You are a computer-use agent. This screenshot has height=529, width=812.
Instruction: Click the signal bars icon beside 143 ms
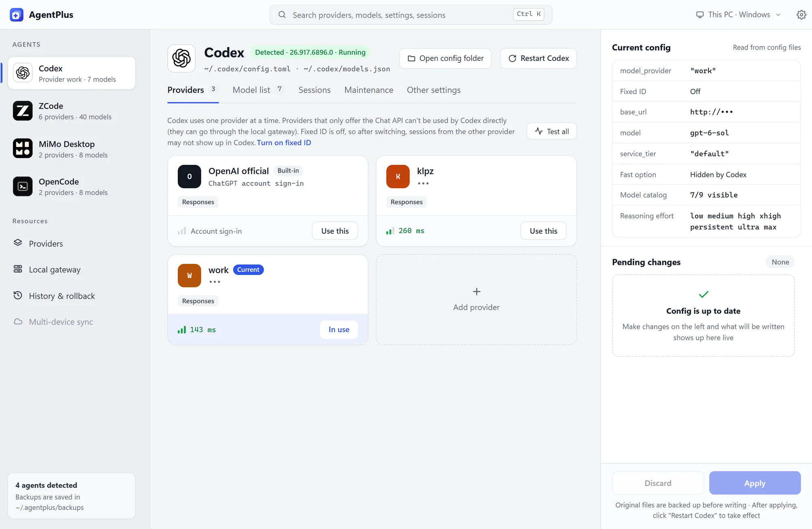click(182, 330)
